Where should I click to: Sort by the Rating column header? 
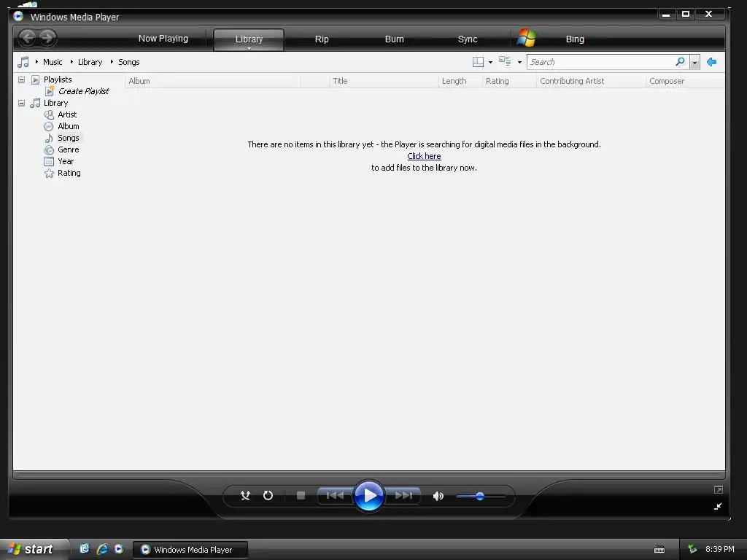(x=509, y=81)
